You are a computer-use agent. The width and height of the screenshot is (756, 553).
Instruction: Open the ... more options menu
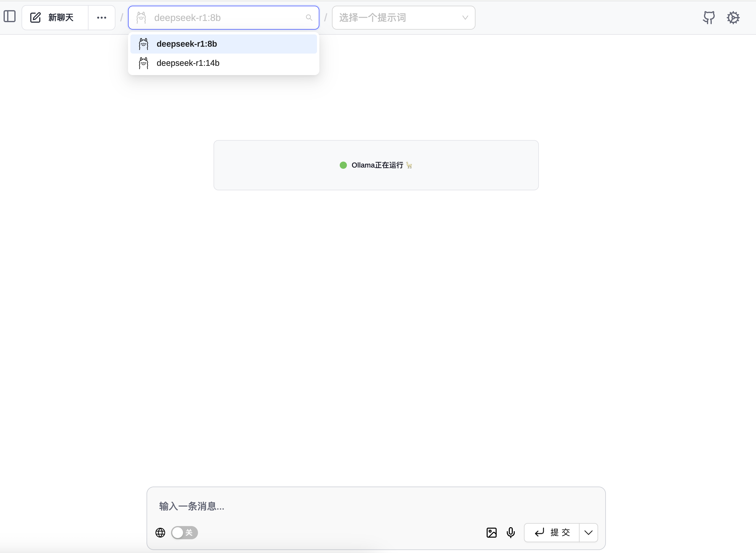click(101, 17)
